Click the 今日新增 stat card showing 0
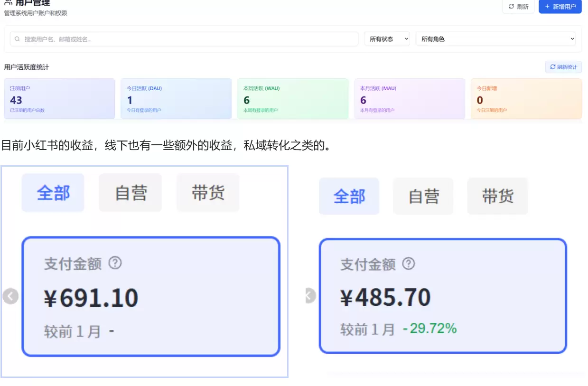588x386 pixels. pyautogui.click(x=526, y=98)
